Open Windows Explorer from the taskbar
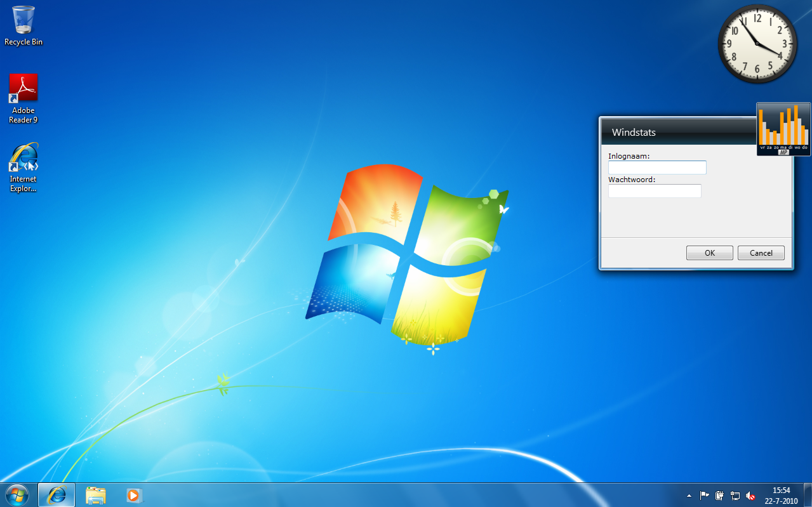812x507 pixels. pos(95,495)
